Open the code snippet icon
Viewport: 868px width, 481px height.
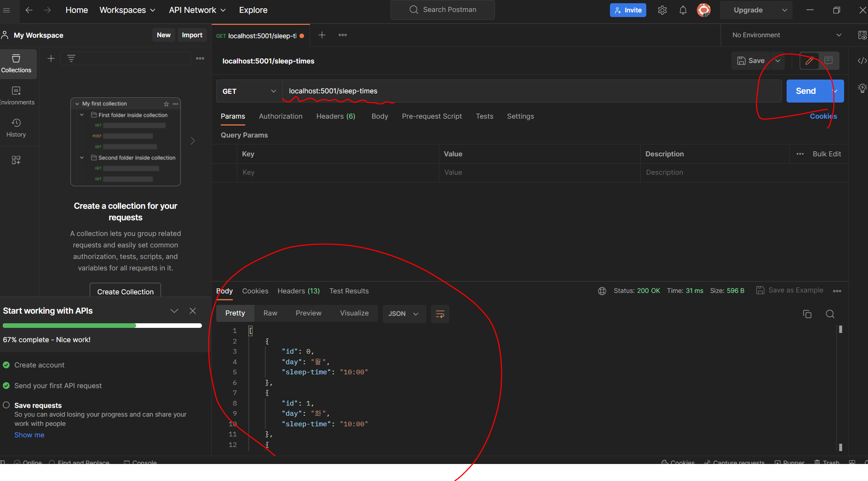pos(862,61)
